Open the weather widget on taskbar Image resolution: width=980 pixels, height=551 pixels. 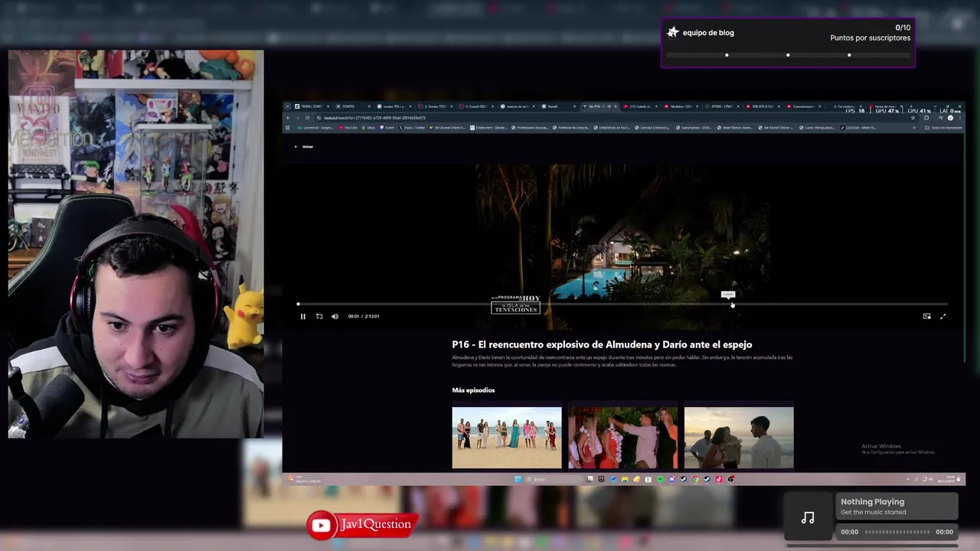pyautogui.click(x=302, y=479)
